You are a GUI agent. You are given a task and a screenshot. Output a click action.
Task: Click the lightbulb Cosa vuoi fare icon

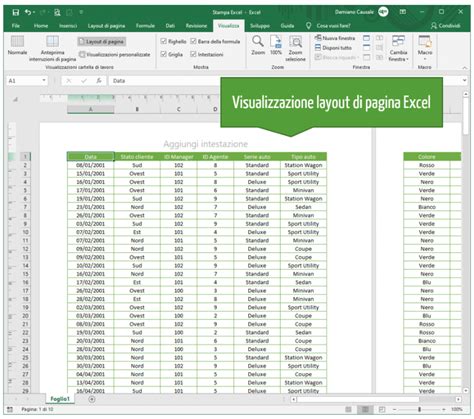coord(309,26)
